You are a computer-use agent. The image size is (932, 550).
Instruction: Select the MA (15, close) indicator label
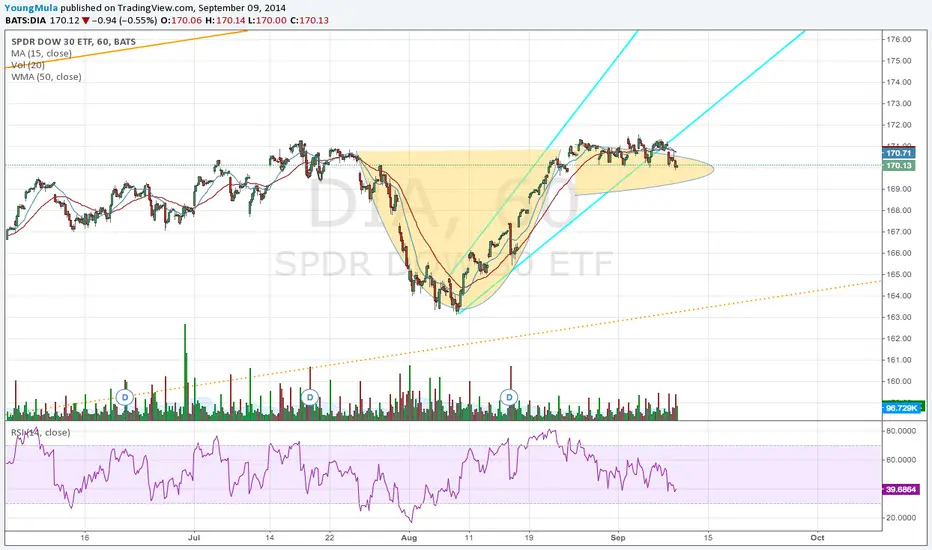(x=42, y=54)
